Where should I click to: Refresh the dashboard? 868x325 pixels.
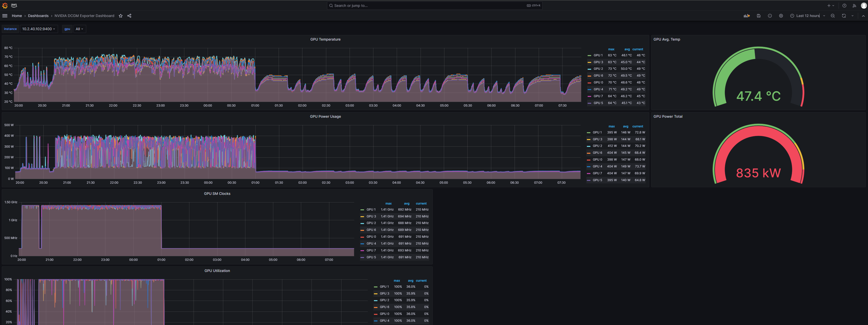click(x=844, y=16)
